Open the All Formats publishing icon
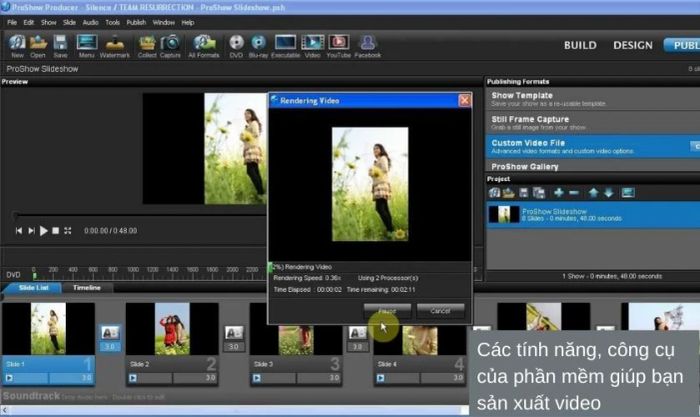Viewport: 700px width, 417px height. point(204,46)
